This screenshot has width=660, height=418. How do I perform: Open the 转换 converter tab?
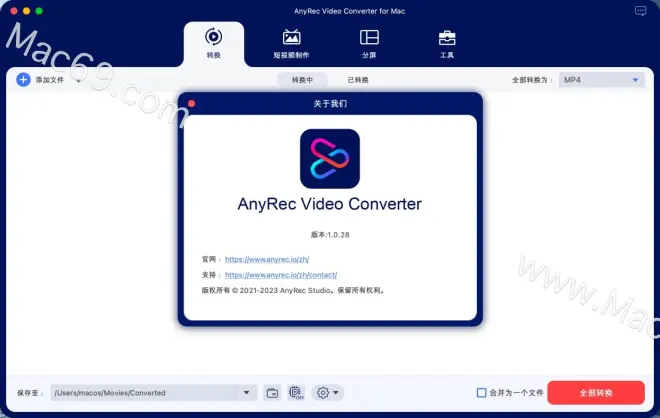click(213, 43)
